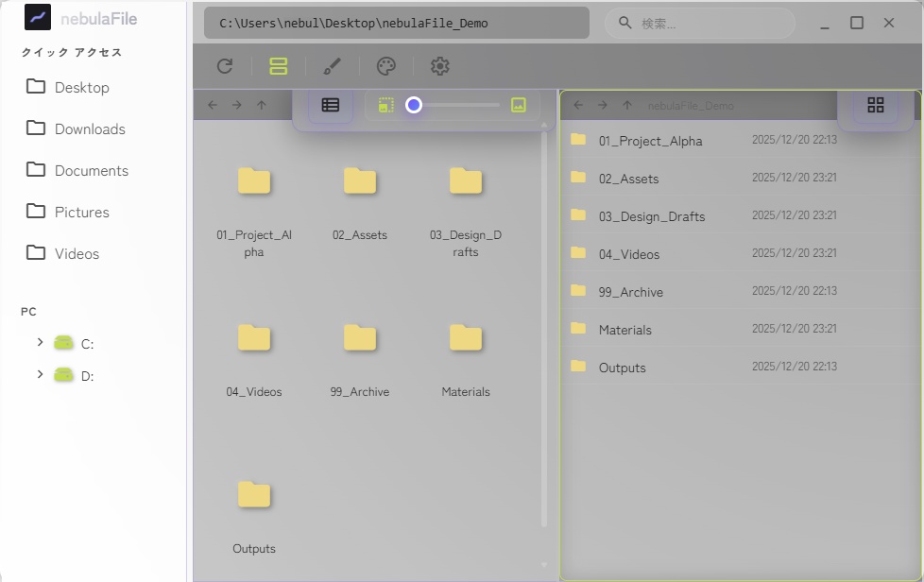Click the large thumbnail size icon

(x=519, y=105)
